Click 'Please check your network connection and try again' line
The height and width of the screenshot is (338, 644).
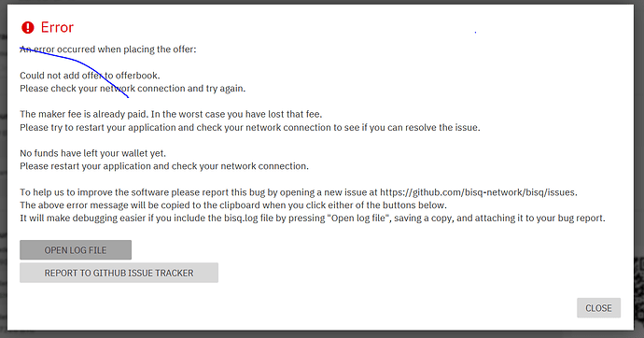[133, 89]
